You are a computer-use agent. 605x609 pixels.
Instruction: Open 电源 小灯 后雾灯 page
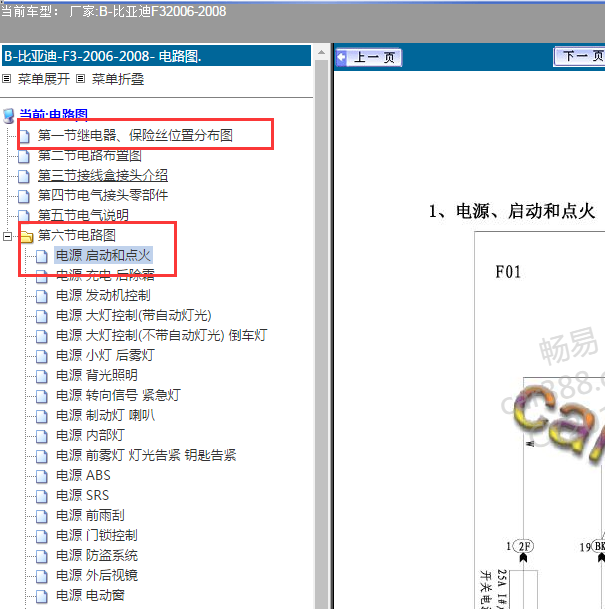click(105, 355)
